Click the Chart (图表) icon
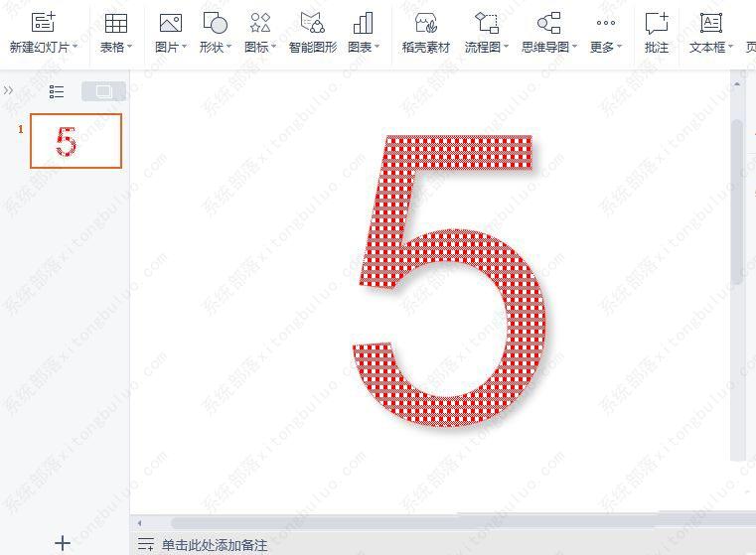756x555 pixels. (x=363, y=23)
